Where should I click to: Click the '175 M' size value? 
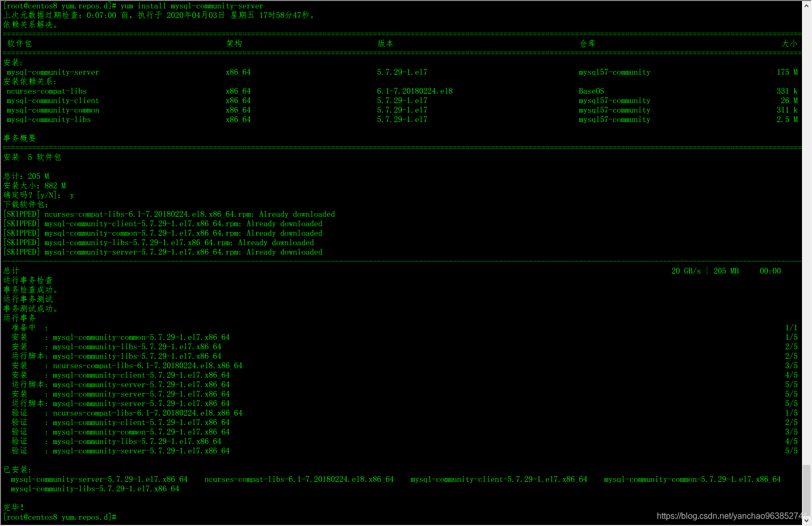787,72
